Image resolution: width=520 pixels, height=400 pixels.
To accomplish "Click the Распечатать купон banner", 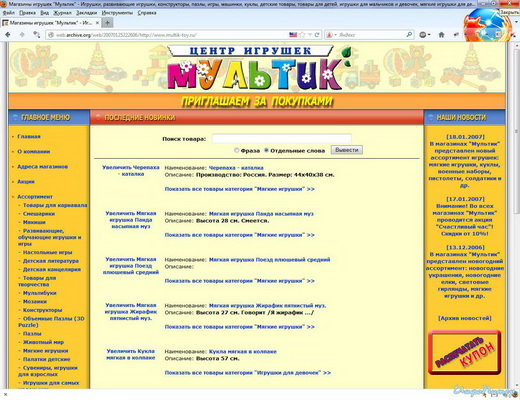I will [x=465, y=352].
